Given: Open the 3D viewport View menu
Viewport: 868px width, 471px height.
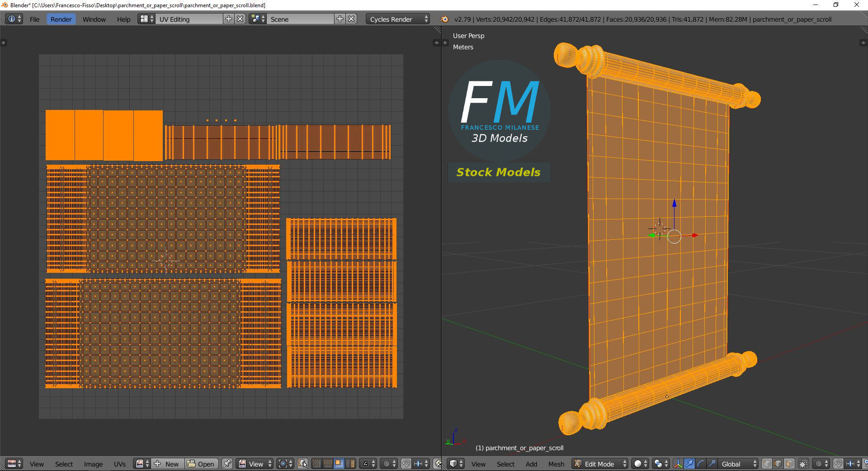Looking at the screenshot, I should pos(478,464).
